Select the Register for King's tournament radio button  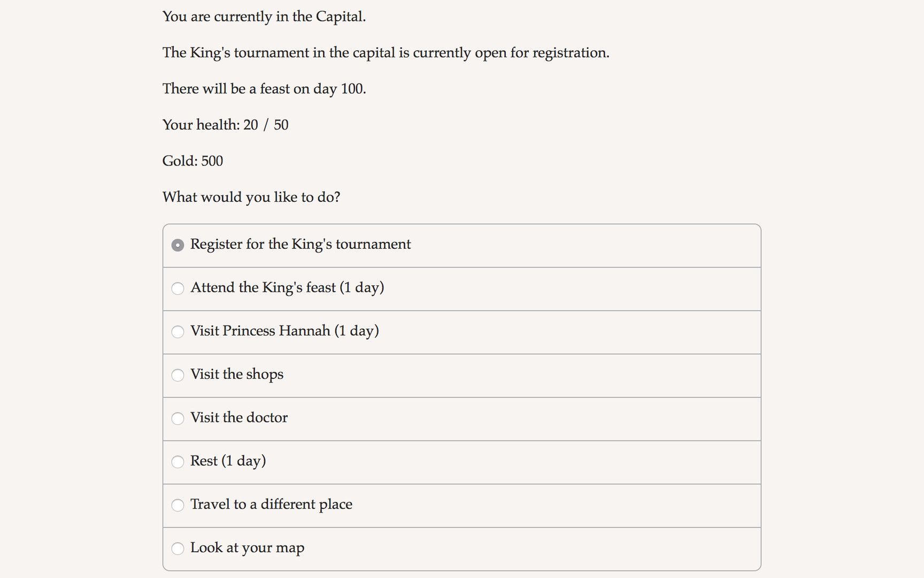pyautogui.click(x=178, y=245)
